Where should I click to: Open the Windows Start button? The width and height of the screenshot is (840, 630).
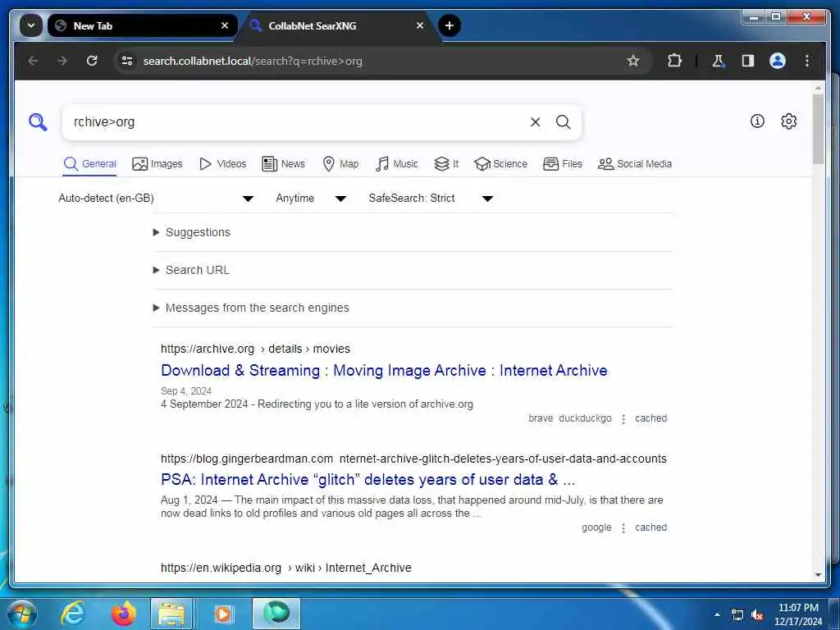tap(22, 614)
